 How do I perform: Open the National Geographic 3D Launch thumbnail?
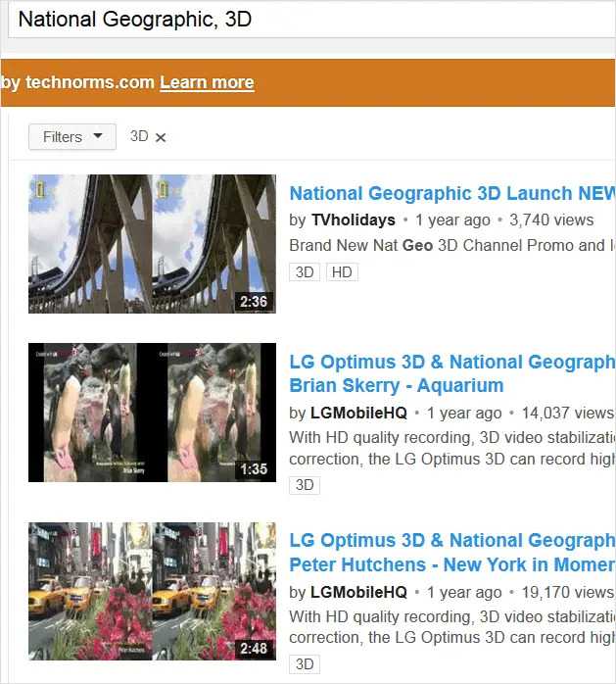pyautogui.click(x=152, y=244)
